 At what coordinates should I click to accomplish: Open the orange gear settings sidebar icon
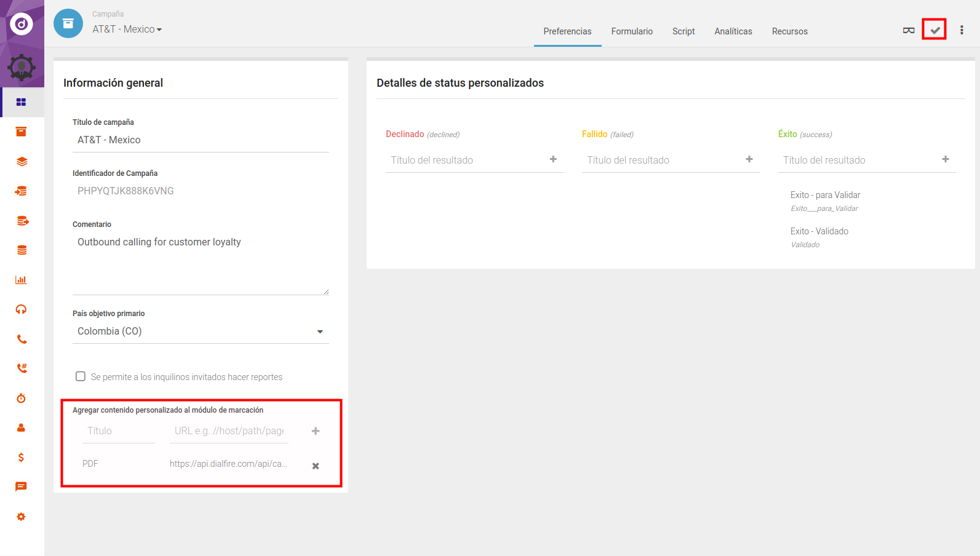(22, 517)
